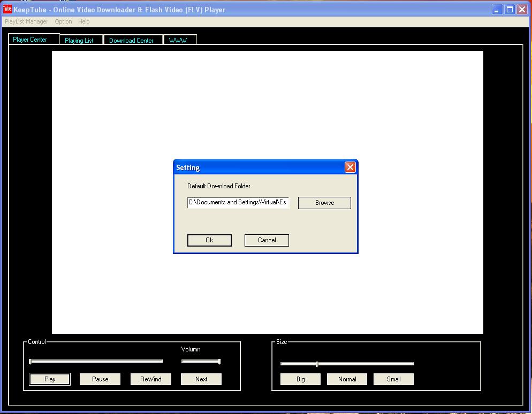Click the KeepTube app icon in title bar

(7, 9)
